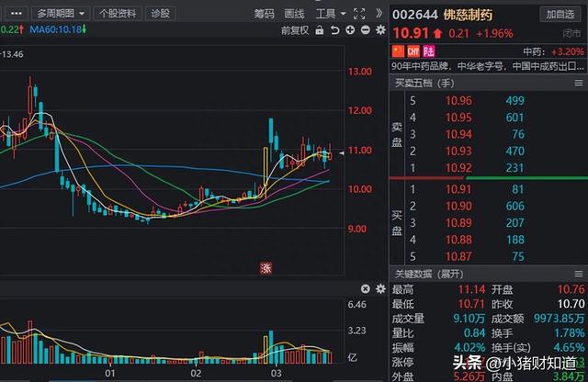The width and height of the screenshot is (588, 382).
Task: Open the 买卖五档 panel menu icon
Action: click(x=579, y=83)
